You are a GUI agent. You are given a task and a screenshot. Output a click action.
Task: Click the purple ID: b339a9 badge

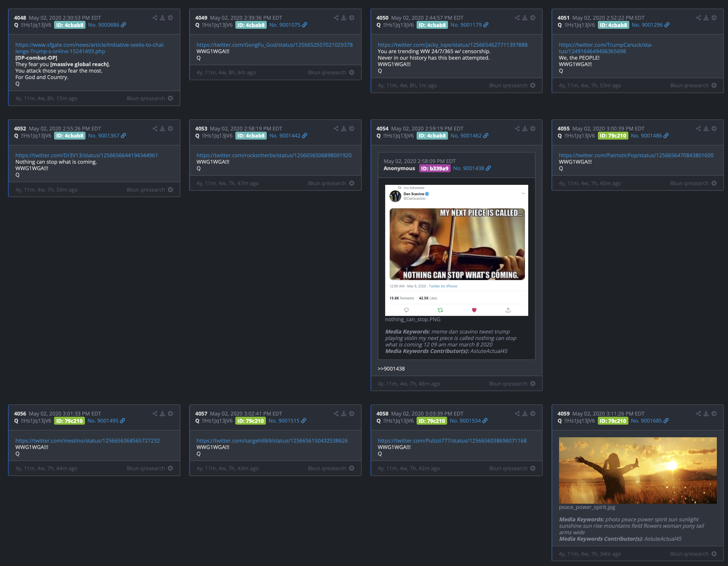pyautogui.click(x=435, y=168)
